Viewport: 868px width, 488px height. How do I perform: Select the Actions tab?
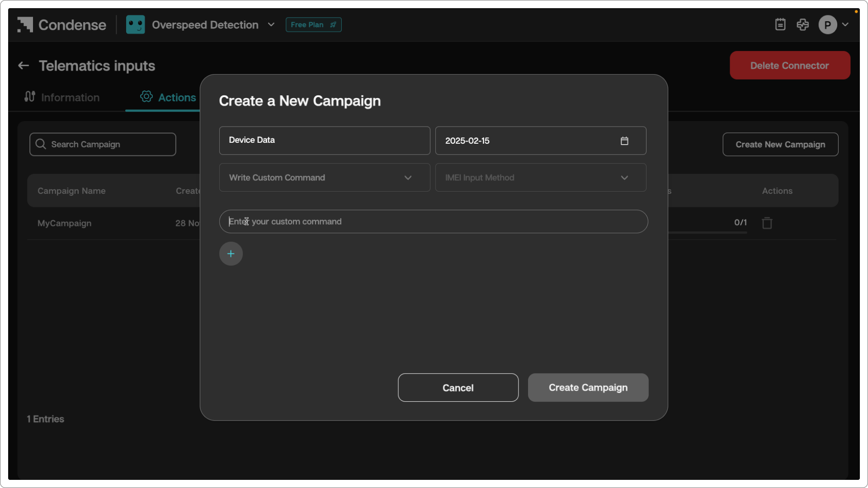point(168,97)
